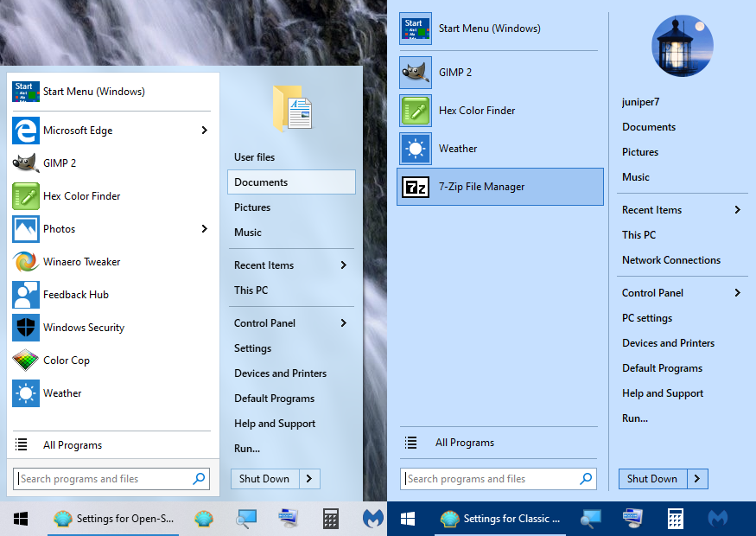756x536 pixels.
Task: Click the Malwarebytes icon on the light taskbar
Action: point(372,519)
